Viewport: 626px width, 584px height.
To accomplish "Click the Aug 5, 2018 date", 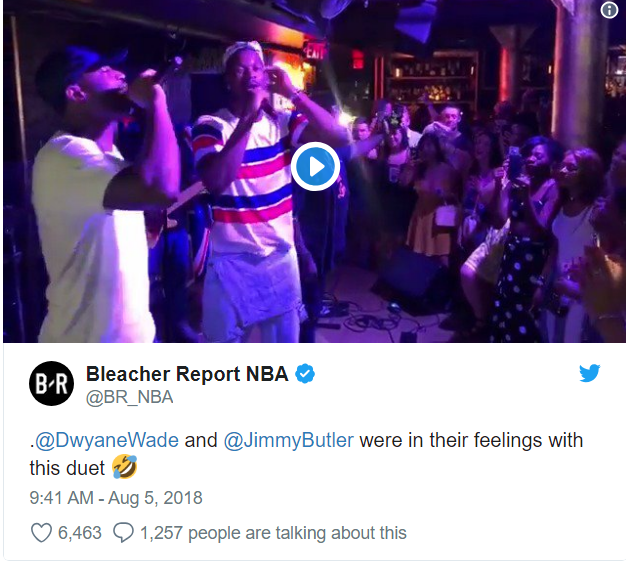I will (155, 498).
